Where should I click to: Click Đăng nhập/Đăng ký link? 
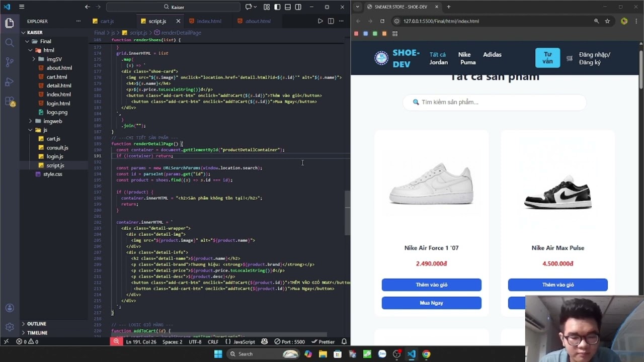coord(594,58)
